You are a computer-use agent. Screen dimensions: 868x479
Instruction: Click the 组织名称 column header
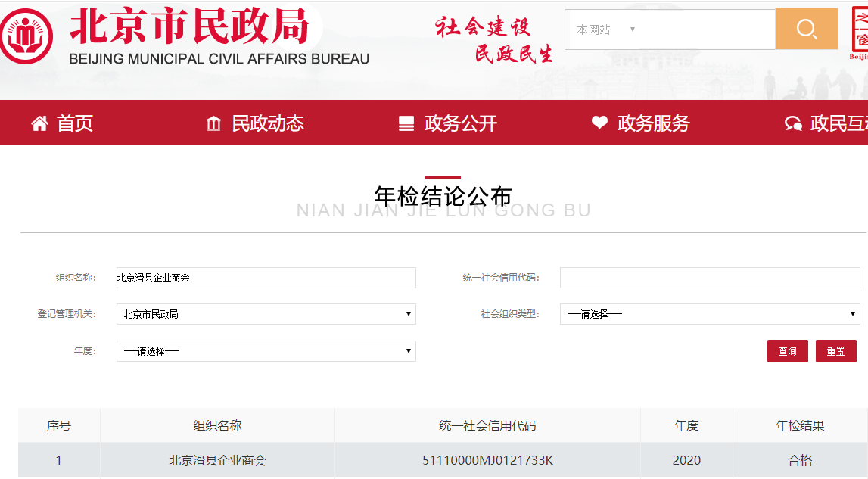(x=217, y=425)
